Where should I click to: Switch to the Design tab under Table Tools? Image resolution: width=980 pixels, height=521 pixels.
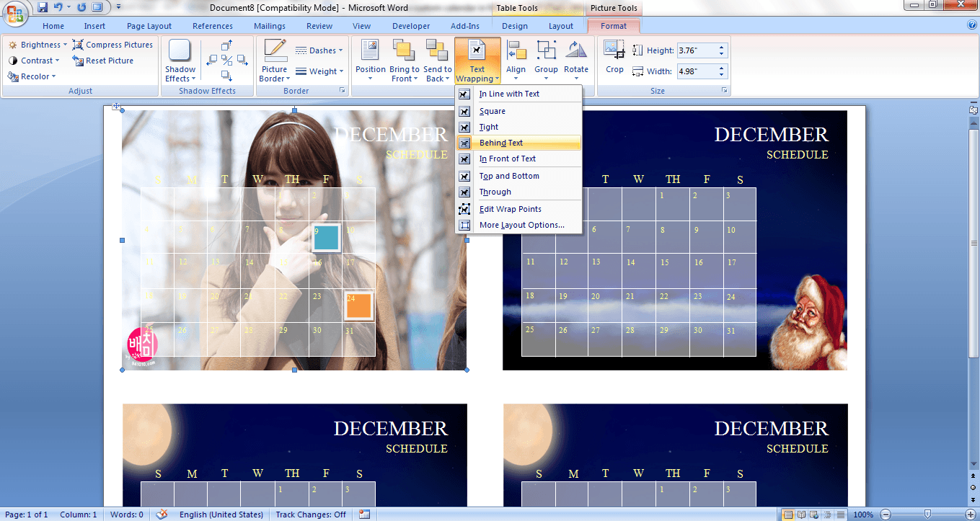coord(514,25)
